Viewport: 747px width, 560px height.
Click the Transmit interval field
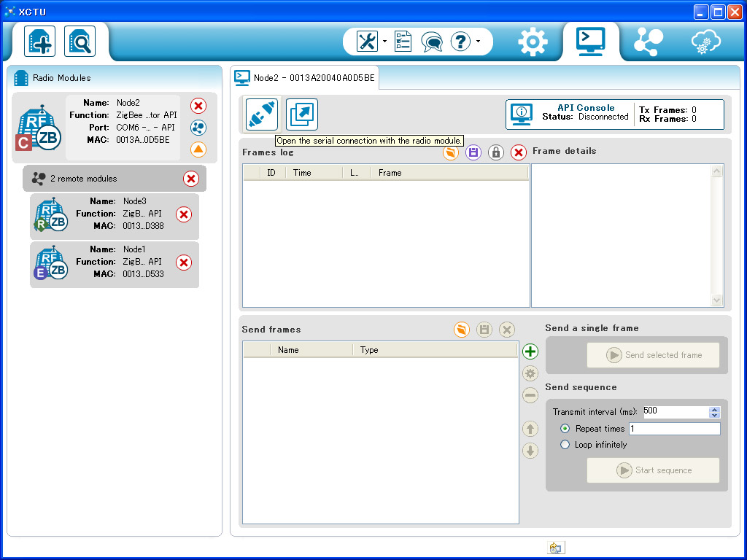click(x=676, y=411)
